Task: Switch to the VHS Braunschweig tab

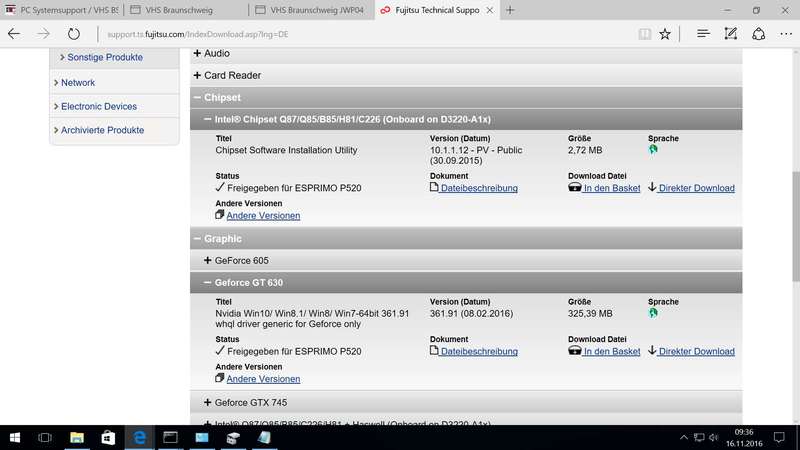Action: pyautogui.click(x=186, y=10)
